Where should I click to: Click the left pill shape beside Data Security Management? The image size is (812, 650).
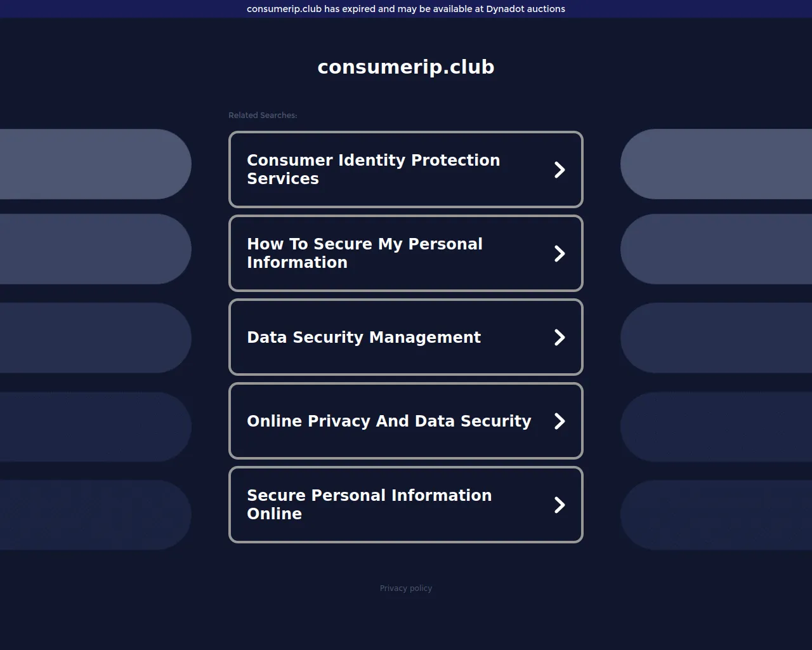pyautogui.click(x=95, y=337)
